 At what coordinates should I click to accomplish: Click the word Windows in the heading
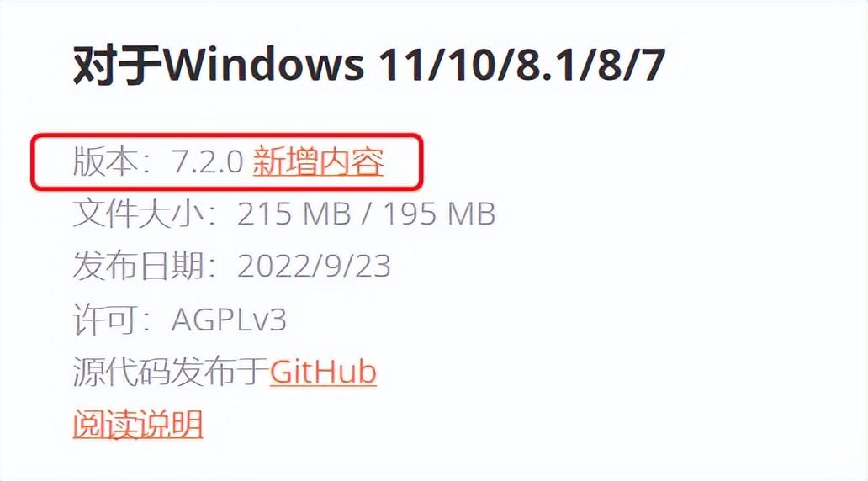pyautogui.click(x=263, y=66)
